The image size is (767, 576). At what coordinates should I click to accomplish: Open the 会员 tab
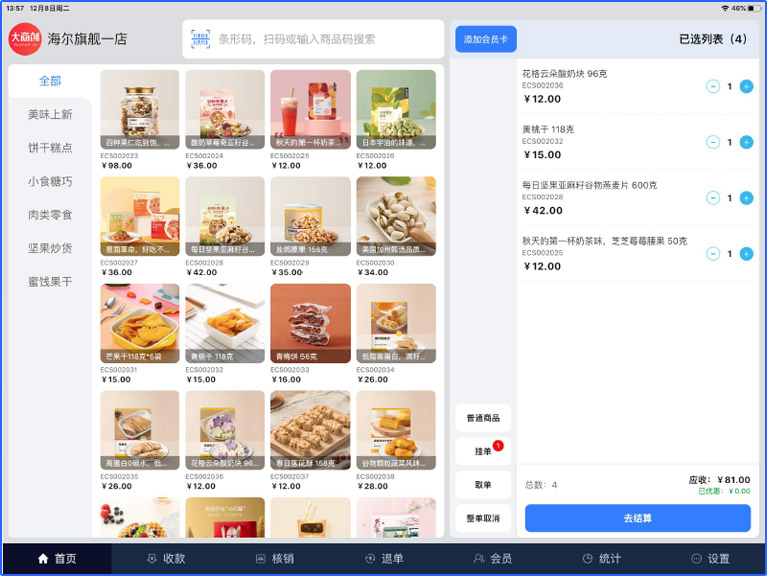(493, 558)
